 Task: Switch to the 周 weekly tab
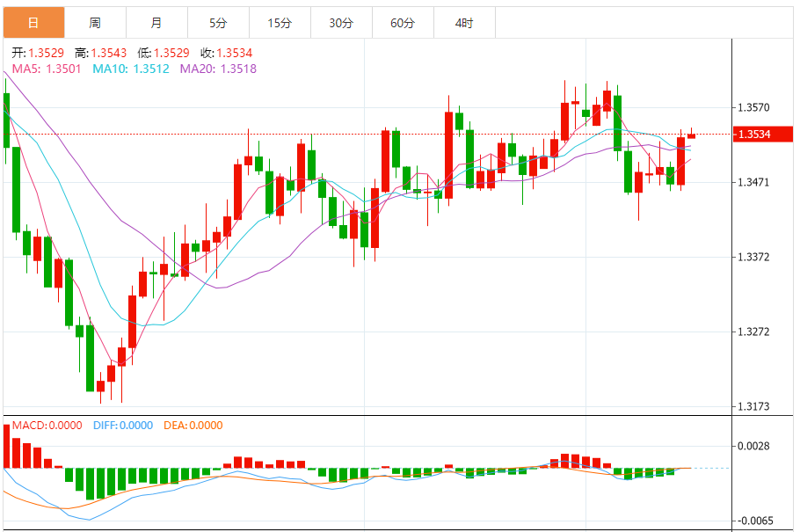pos(96,23)
